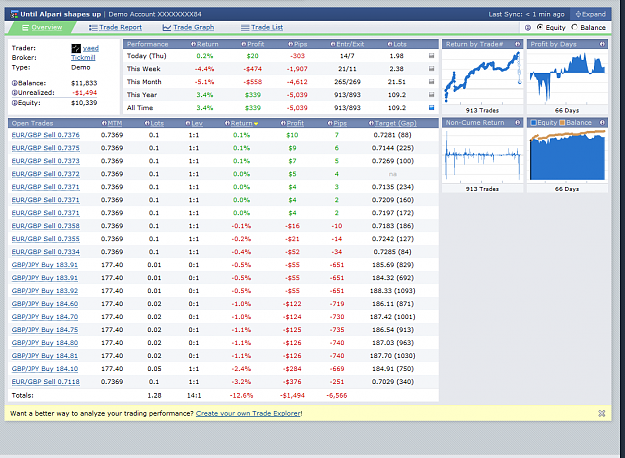
Task: Click info icon beside Entr/Exit header
Action: click(x=333, y=44)
